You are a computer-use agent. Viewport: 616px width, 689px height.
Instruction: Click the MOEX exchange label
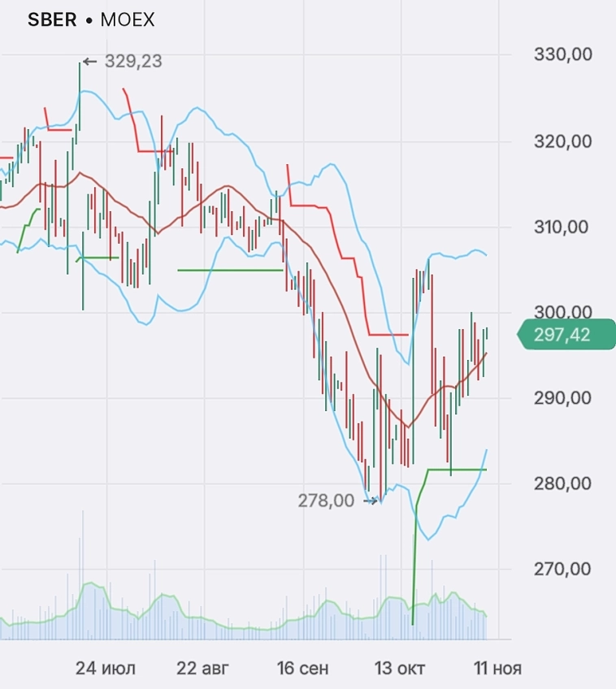(127, 21)
